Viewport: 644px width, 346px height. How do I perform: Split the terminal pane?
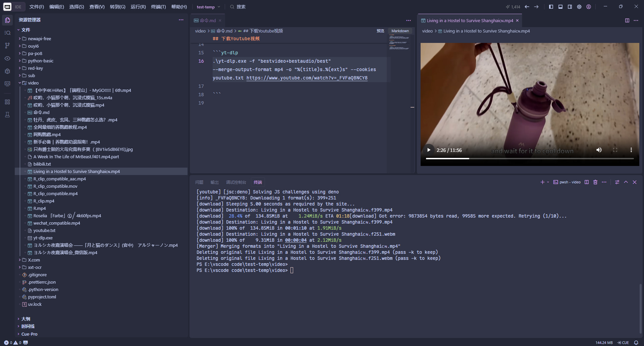point(587,182)
